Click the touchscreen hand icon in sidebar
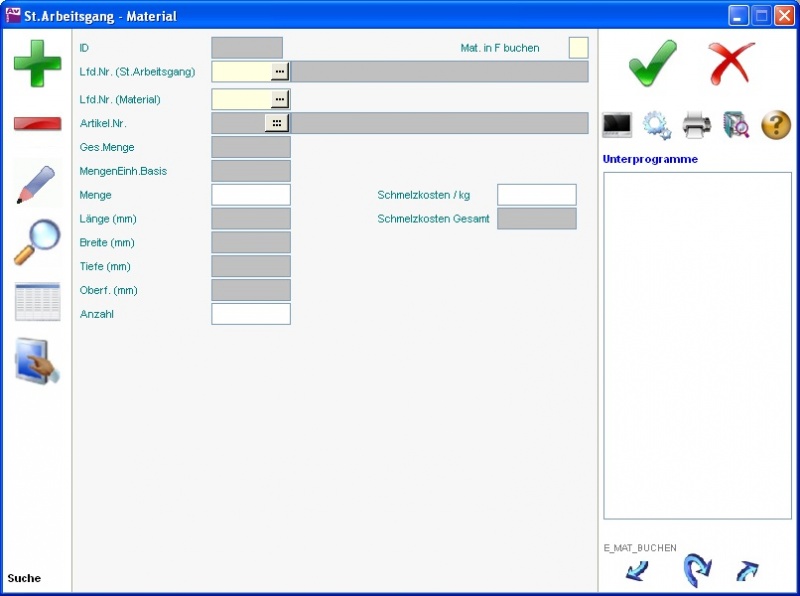Screen dimensions: 800x596 [x=37, y=361]
